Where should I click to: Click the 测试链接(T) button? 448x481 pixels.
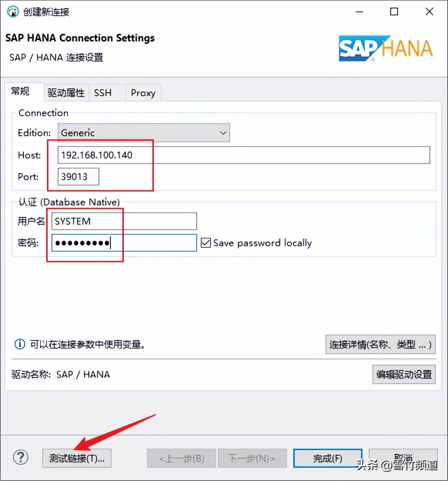(77, 458)
